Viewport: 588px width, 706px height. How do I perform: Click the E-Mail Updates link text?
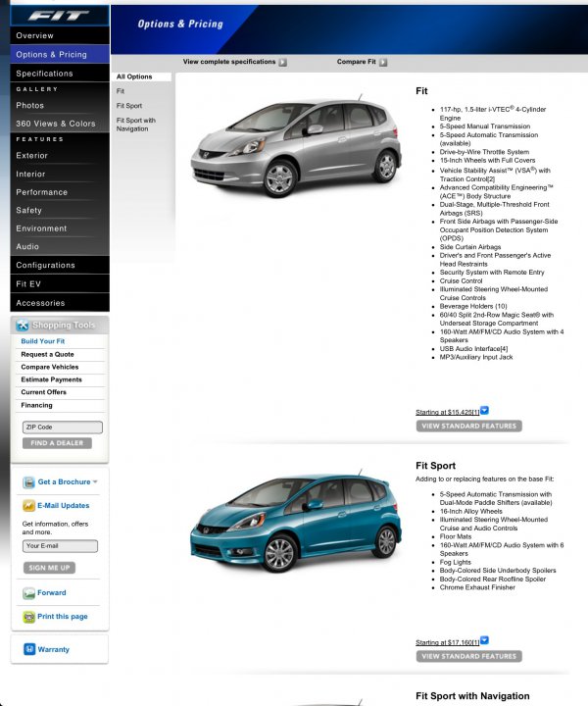pos(64,506)
